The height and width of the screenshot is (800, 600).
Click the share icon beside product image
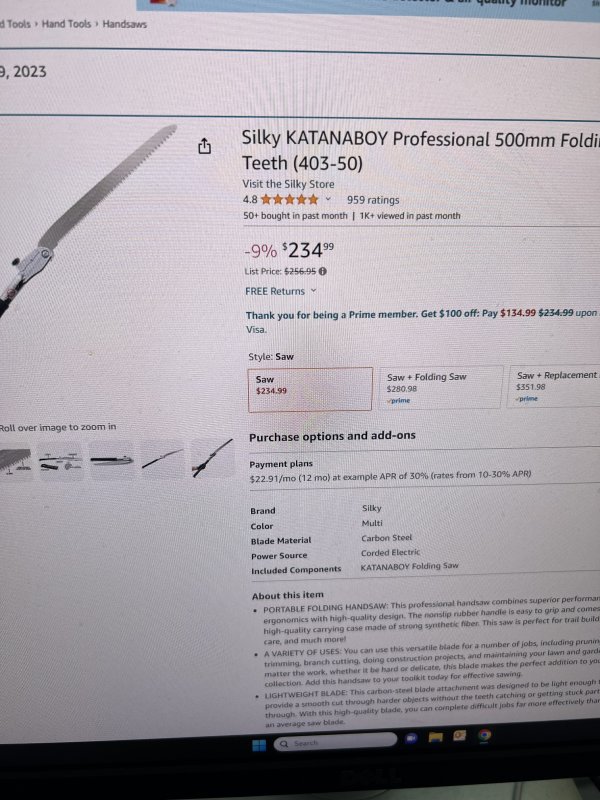(204, 146)
